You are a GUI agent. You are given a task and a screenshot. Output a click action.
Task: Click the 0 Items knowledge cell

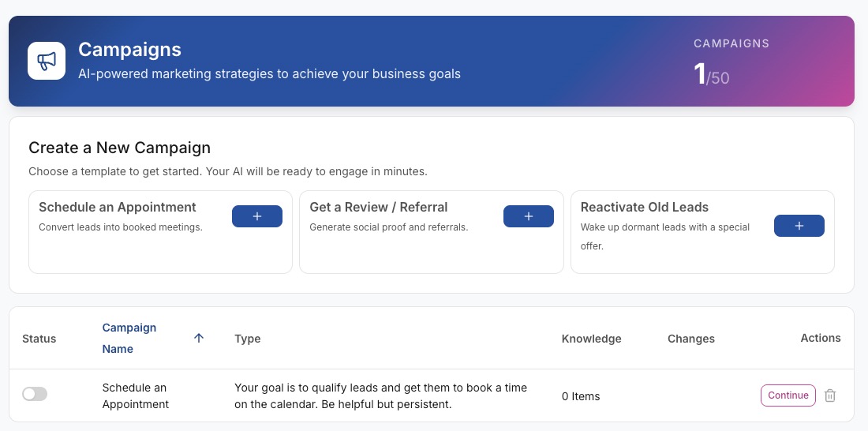click(581, 396)
